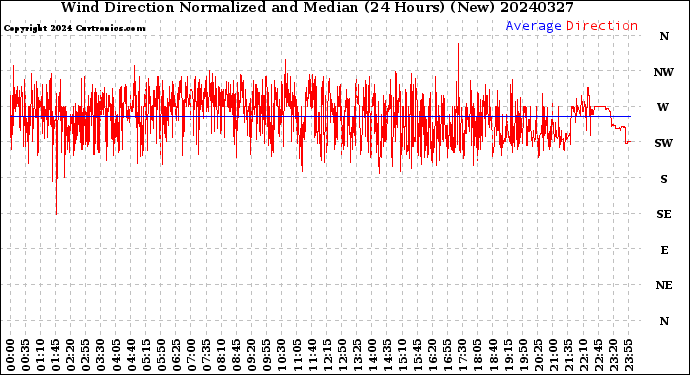Click the Copyright 2024 Cartronics.com text
This screenshot has height=375, width=690.
coord(74,29)
